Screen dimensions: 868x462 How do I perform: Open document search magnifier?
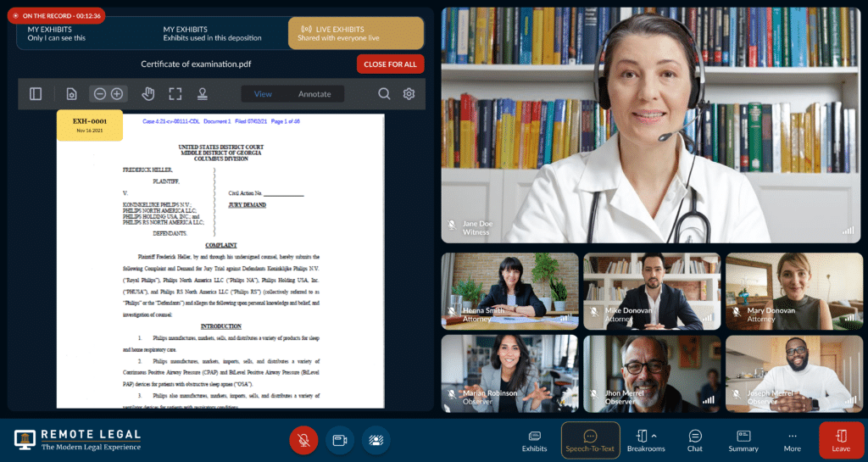click(384, 94)
